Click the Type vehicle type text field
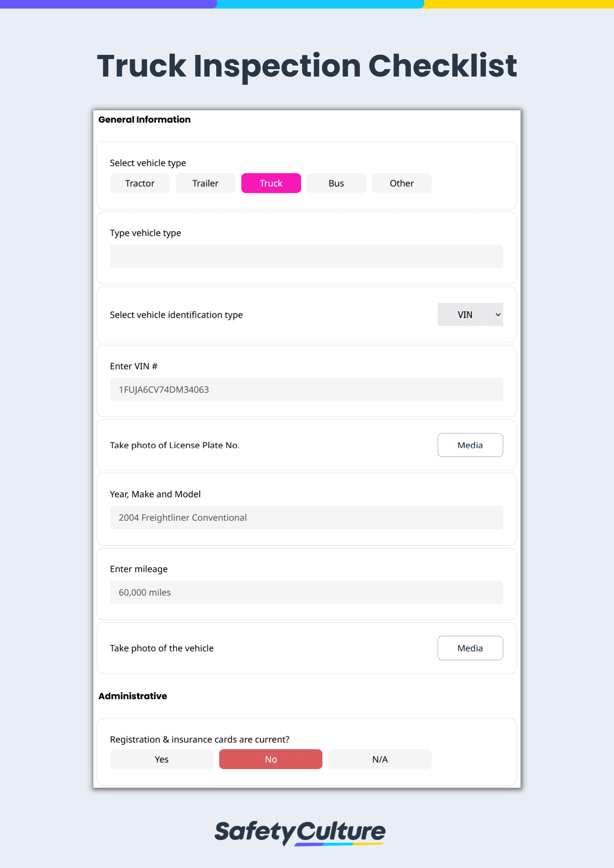 306,256
